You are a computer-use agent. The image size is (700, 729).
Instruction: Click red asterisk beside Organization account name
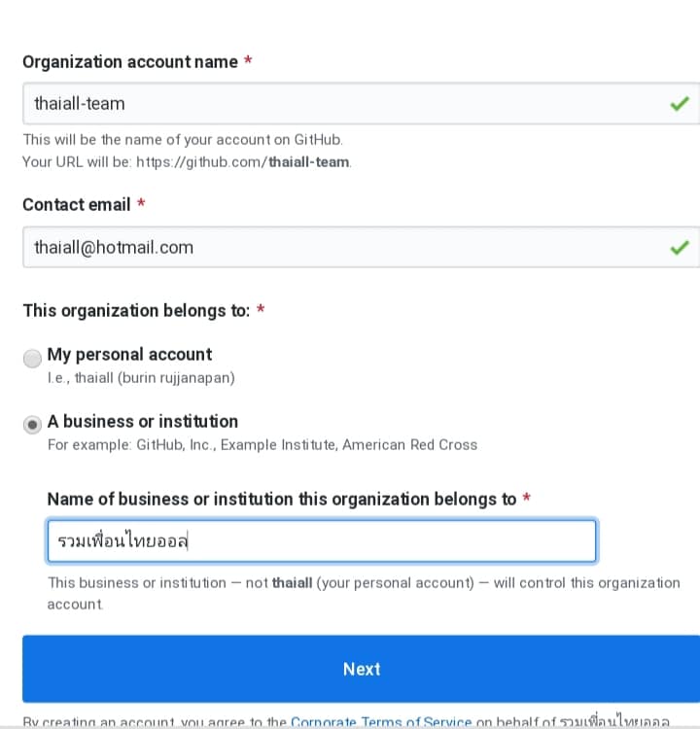[x=248, y=61]
